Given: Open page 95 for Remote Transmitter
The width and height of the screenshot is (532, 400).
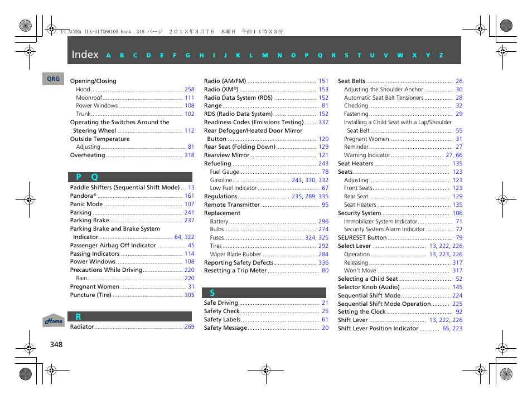Looking at the screenshot, I should (325, 204).
